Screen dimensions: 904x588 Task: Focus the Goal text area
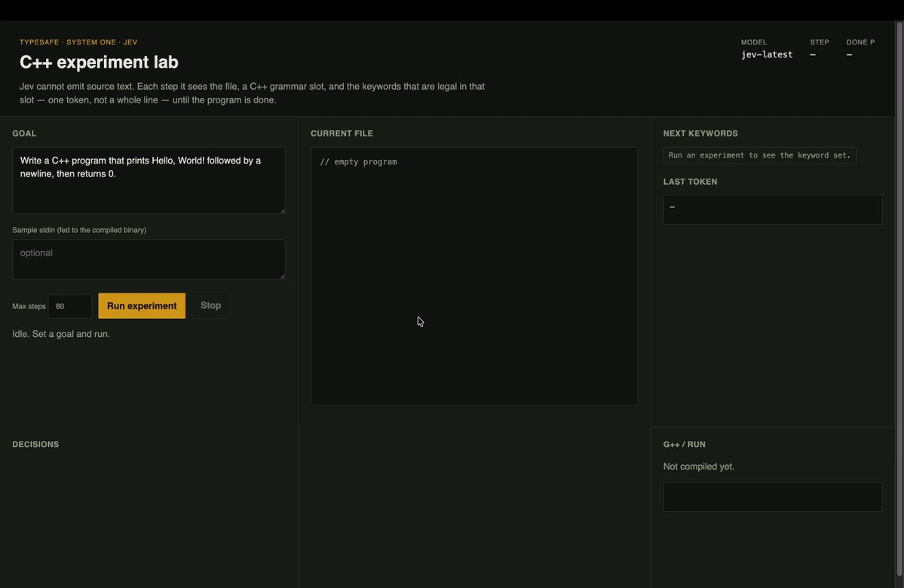click(149, 180)
